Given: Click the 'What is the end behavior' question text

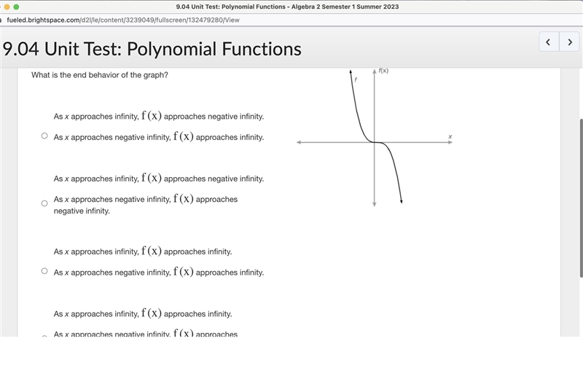Looking at the screenshot, I should [100, 75].
